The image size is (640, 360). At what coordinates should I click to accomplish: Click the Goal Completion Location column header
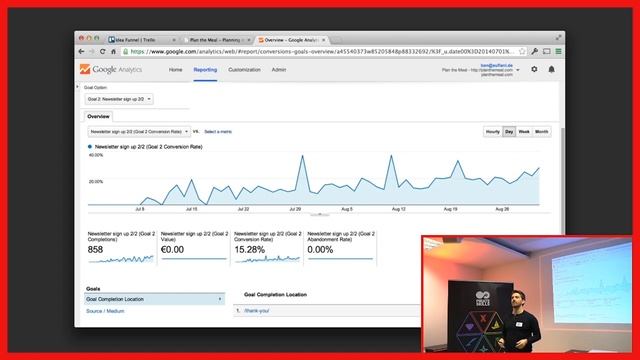tap(276, 295)
